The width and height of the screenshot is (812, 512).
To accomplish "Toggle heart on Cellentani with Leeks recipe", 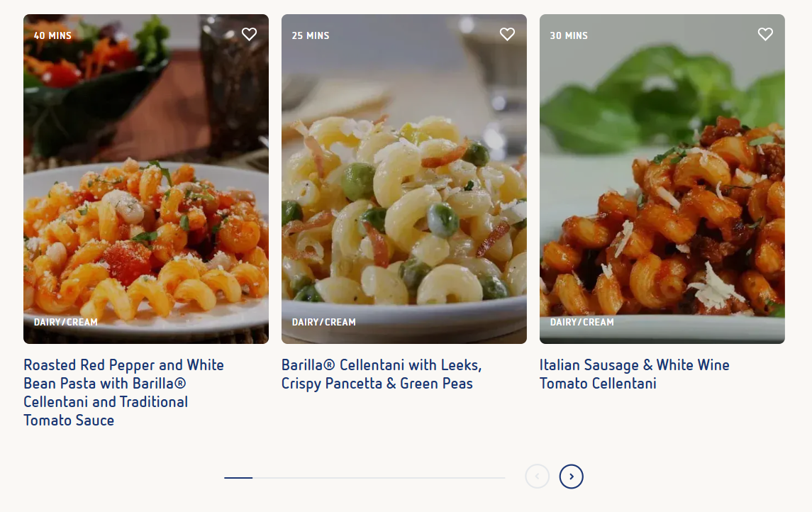I will coord(507,34).
